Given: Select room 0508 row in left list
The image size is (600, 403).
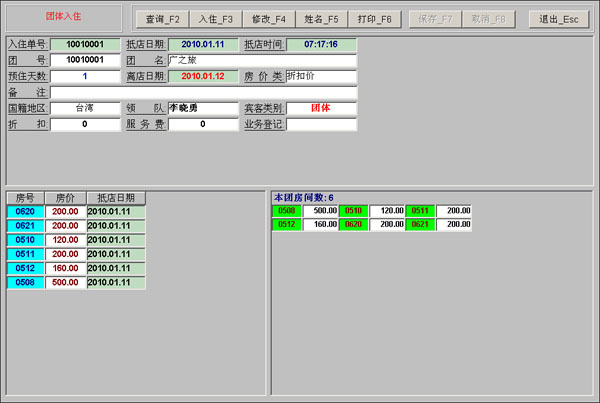Looking at the screenshot, I should (x=26, y=283).
